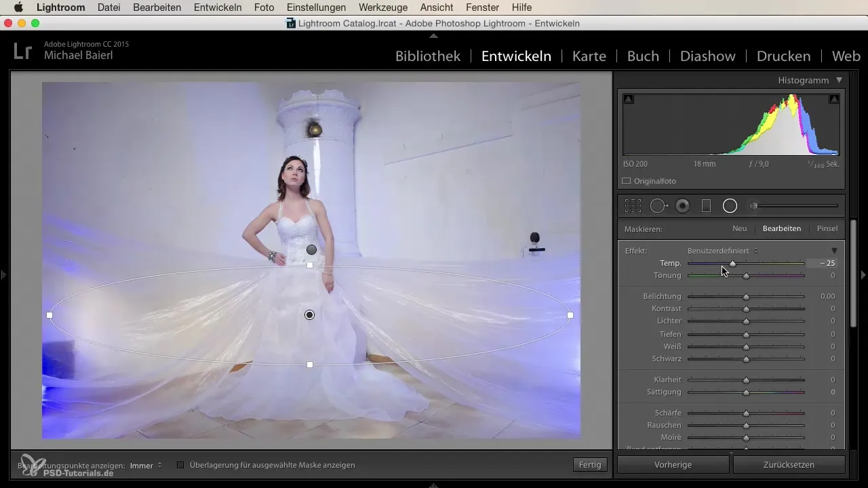The height and width of the screenshot is (488, 868).
Task: Click the Schärfe slider handle
Action: (x=746, y=413)
